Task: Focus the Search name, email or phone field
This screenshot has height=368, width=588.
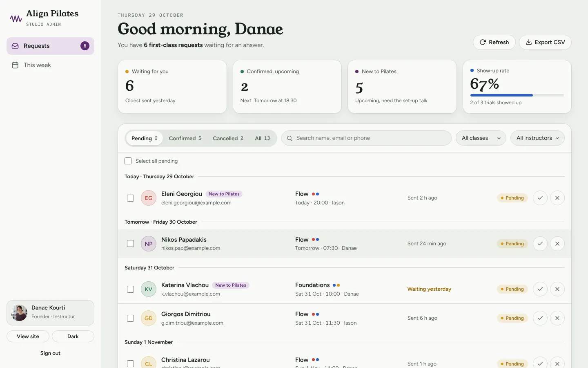Action: (x=366, y=138)
